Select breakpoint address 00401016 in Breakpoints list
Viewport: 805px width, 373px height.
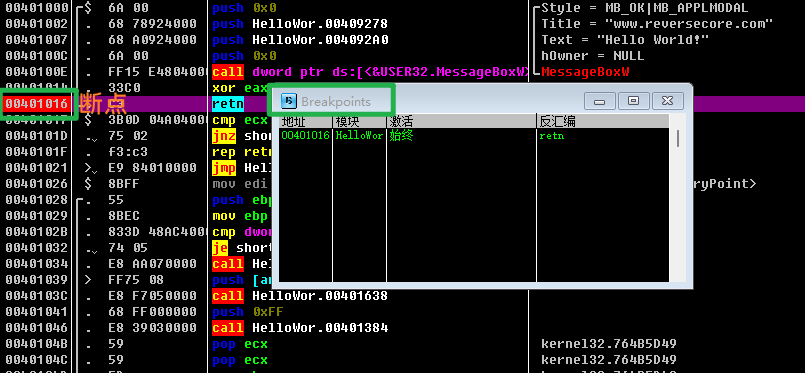tap(305, 136)
